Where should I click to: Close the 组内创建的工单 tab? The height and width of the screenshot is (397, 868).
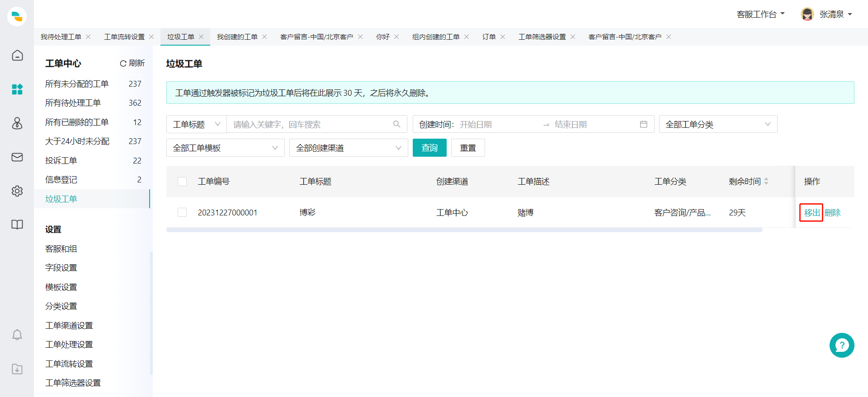[x=467, y=37]
